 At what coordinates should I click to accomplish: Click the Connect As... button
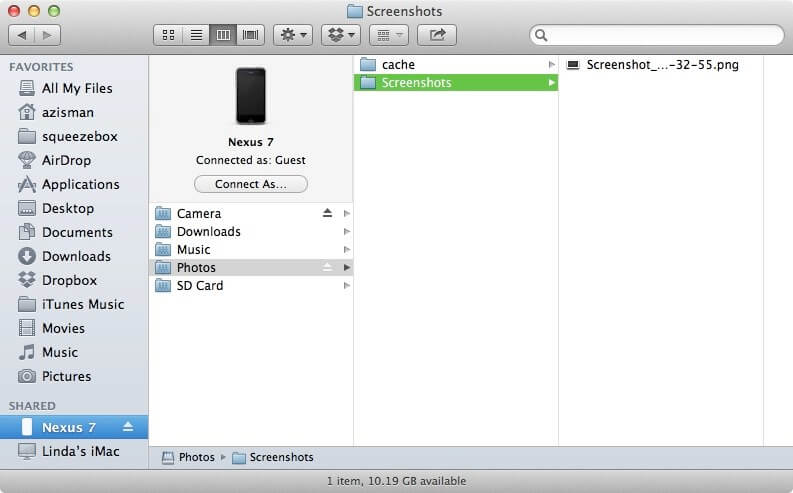click(251, 184)
